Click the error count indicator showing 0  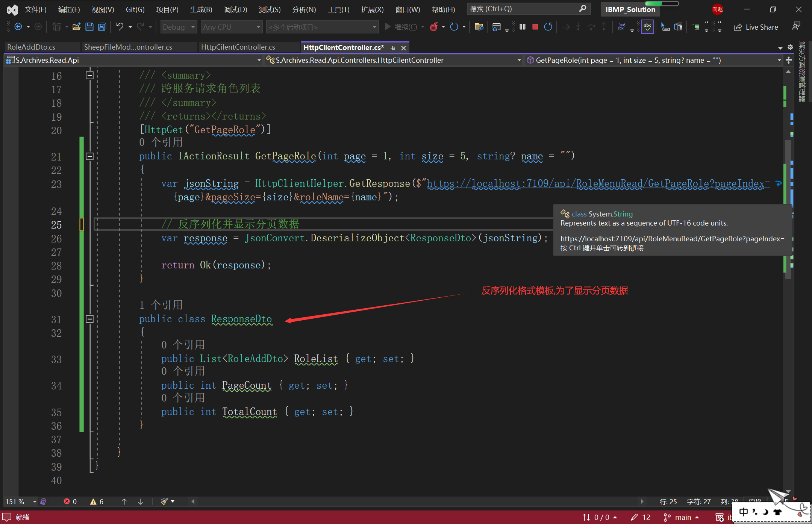pyautogui.click(x=70, y=501)
